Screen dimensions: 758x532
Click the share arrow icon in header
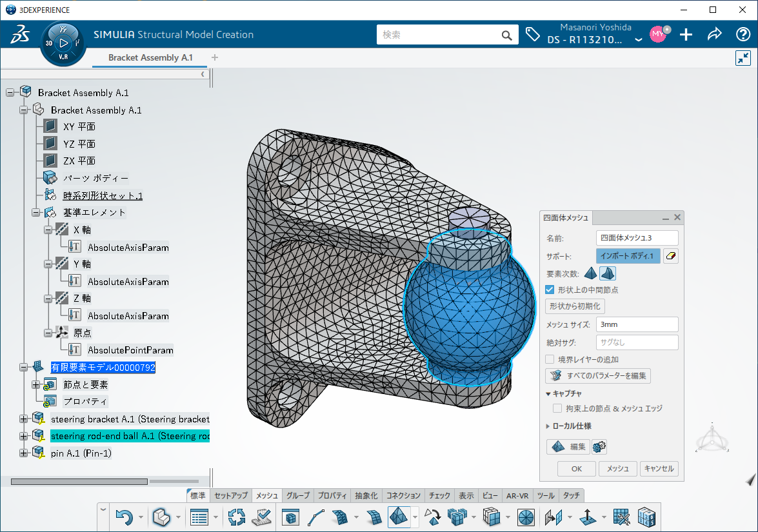pyautogui.click(x=714, y=35)
